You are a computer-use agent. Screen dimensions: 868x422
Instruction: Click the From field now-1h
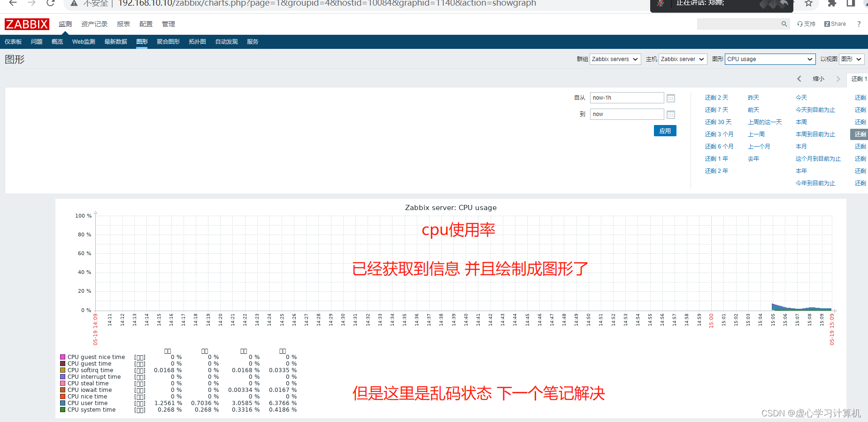(x=627, y=98)
